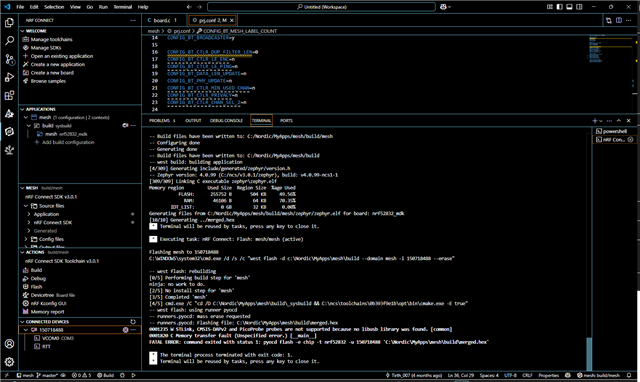Click Create a new application

pyautogui.click(x=58, y=64)
